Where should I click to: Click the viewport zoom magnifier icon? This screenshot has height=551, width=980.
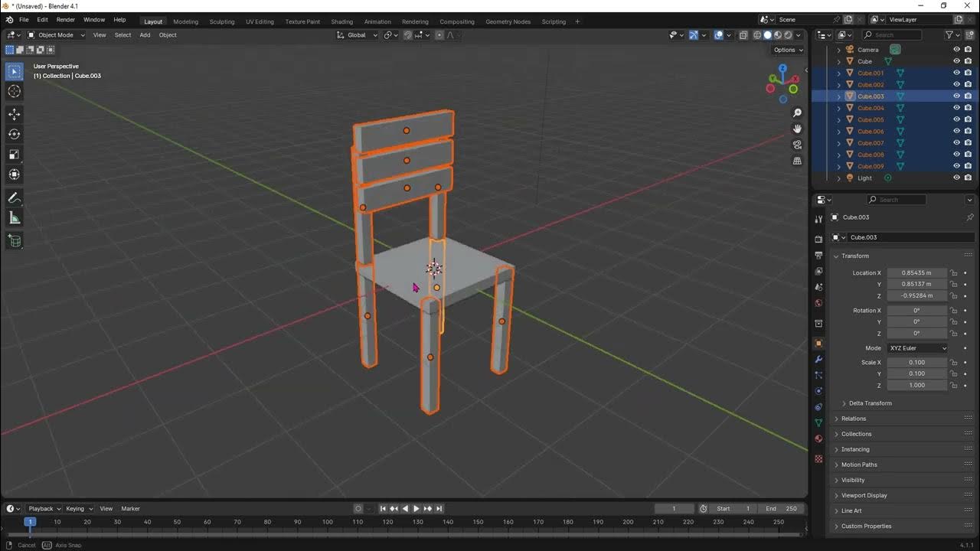tap(797, 113)
